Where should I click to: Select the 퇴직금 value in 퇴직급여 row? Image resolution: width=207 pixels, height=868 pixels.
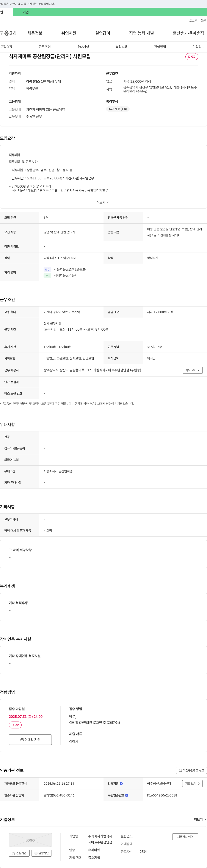[151, 358]
